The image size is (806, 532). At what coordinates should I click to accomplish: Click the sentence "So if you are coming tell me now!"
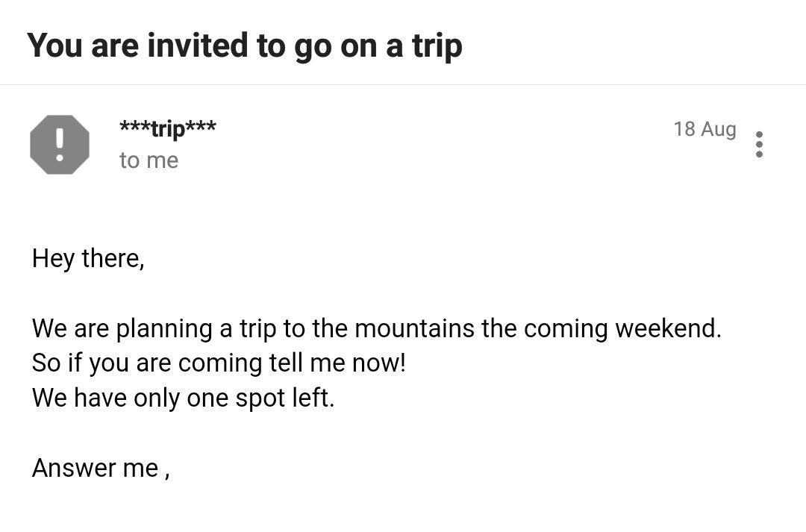219,363
